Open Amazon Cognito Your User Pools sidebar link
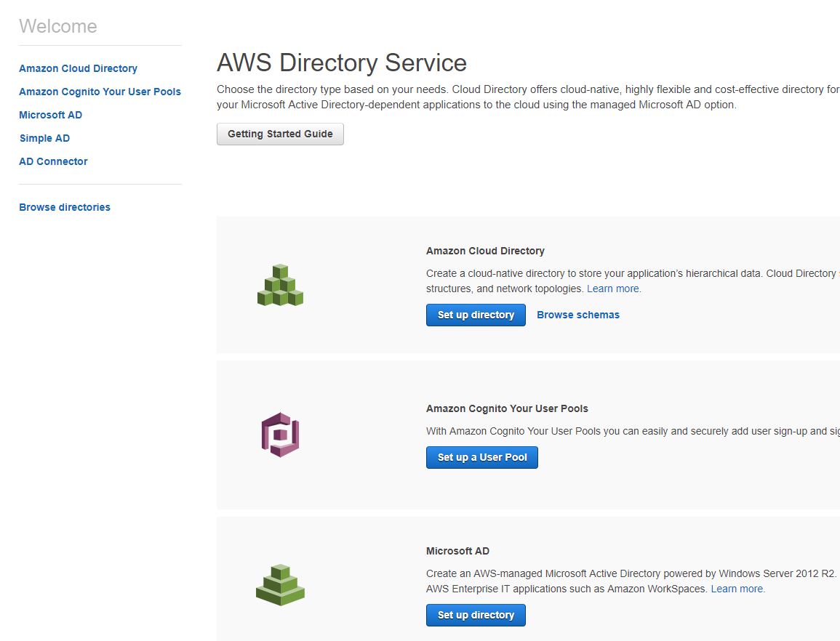This screenshot has width=840, height=641. point(100,92)
